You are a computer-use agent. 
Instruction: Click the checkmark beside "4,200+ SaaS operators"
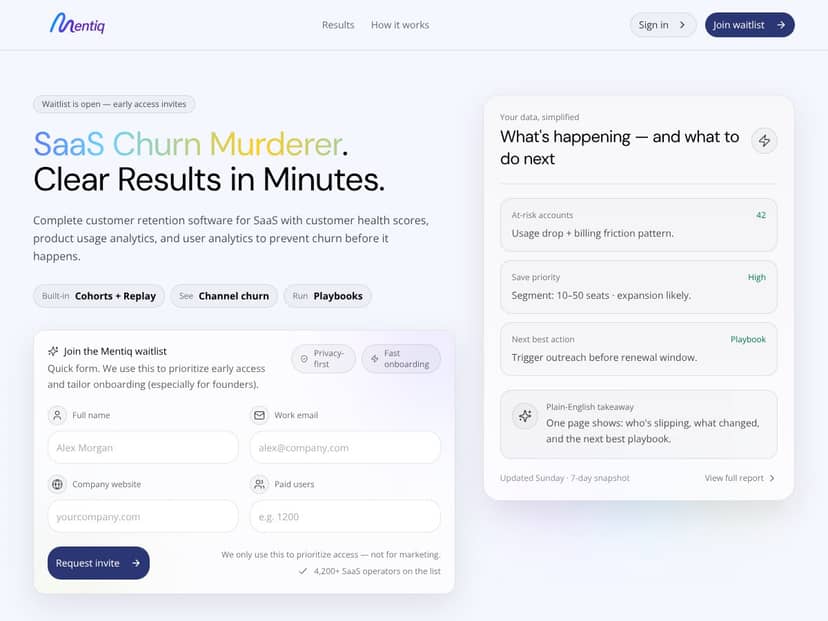(x=302, y=571)
